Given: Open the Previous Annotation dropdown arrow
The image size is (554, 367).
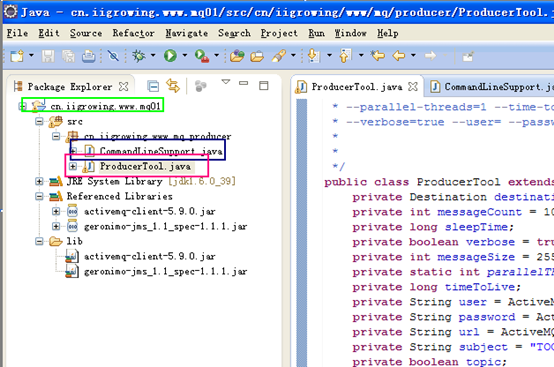Looking at the screenshot, I should click(361, 55).
